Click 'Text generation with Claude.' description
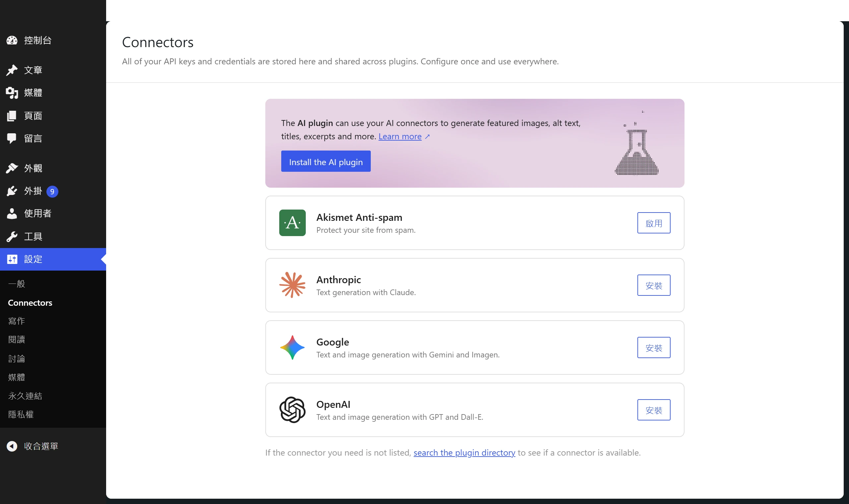Screen dimensions: 849x504 click(x=366, y=292)
